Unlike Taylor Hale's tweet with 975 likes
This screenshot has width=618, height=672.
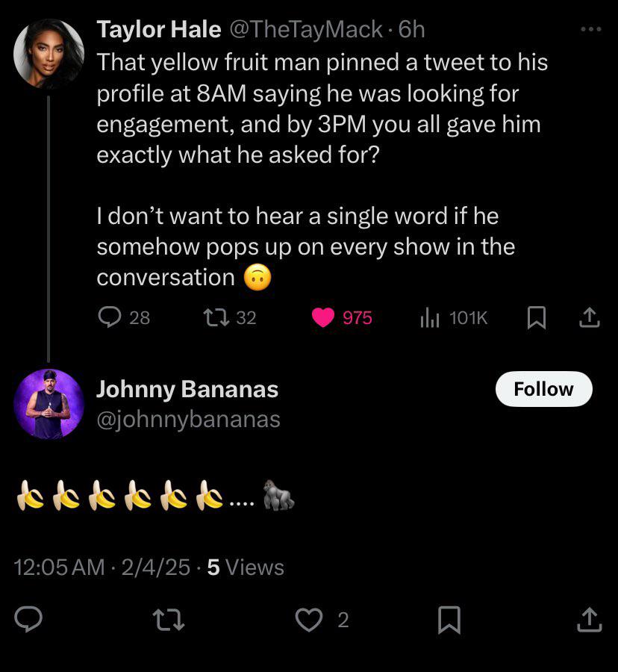pos(323,318)
